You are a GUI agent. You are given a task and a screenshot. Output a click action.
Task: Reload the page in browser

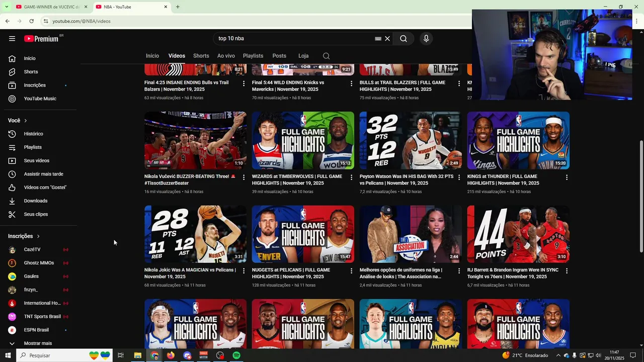[x=31, y=21]
